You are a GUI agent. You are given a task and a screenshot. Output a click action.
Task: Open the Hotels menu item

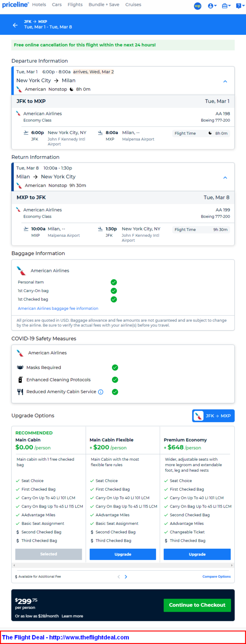[x=39, y=5]
